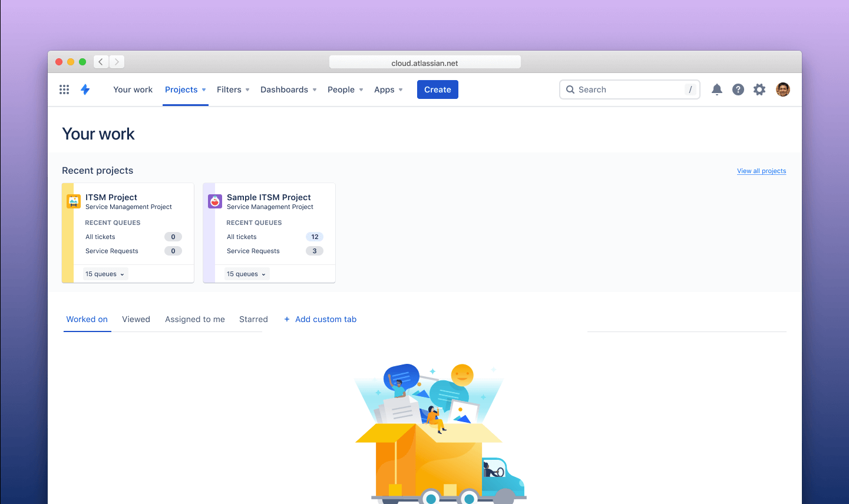
Task: Open notifications bell
Action: coord(716,89)
